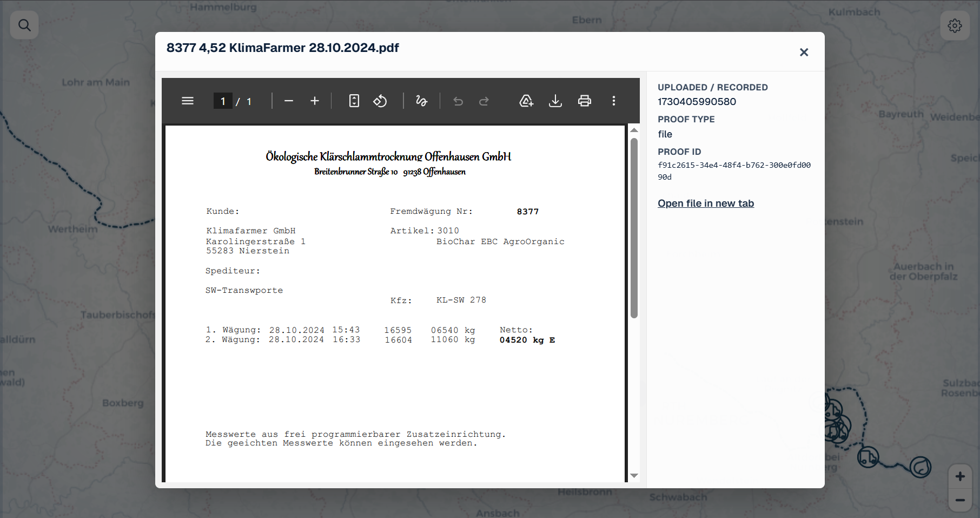Zoom in on the PDF document
Image resolution: width=980 pixels, height=518 pixels.
[315, 101]
